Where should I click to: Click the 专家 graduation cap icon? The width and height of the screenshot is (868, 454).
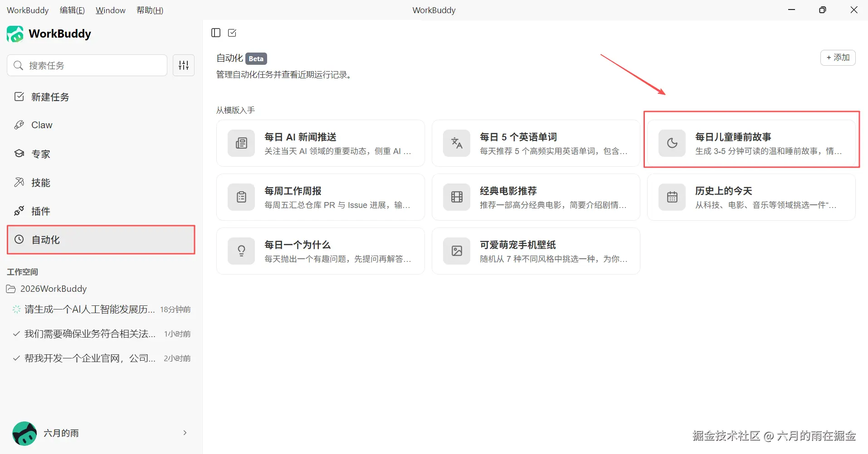(19, 154)
